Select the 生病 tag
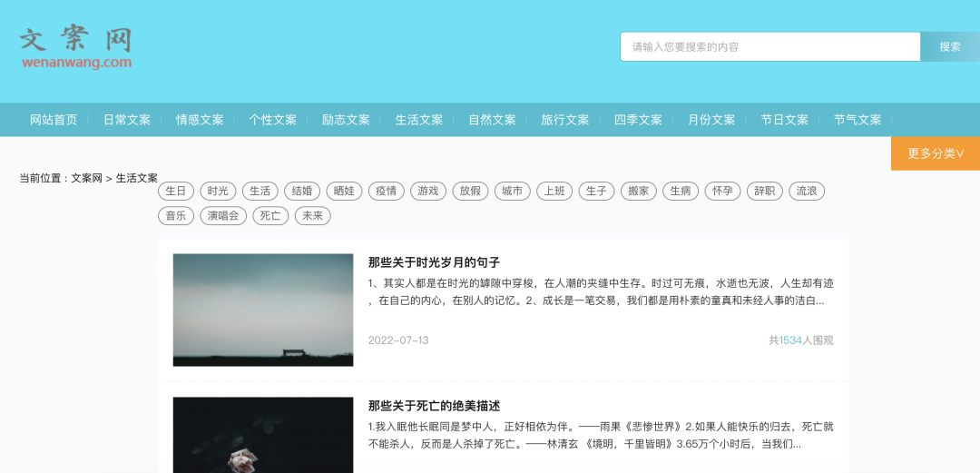980x473 pixels. (x=681, y=191)
